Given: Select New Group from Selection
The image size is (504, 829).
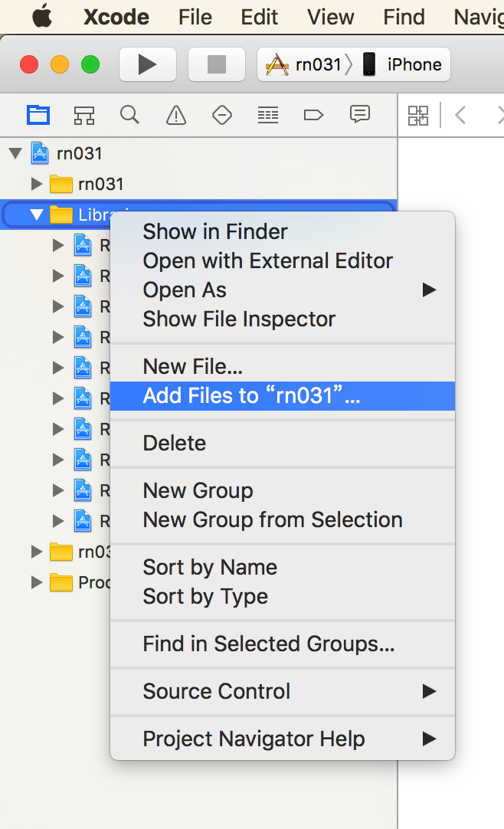Looking at the screenshot, I should pos(273,519).
